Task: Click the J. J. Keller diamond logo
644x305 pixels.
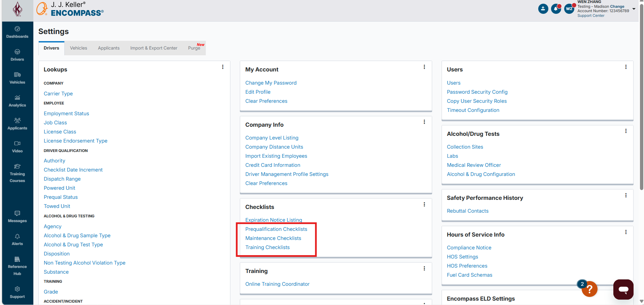Action: [x=18, y=9]
